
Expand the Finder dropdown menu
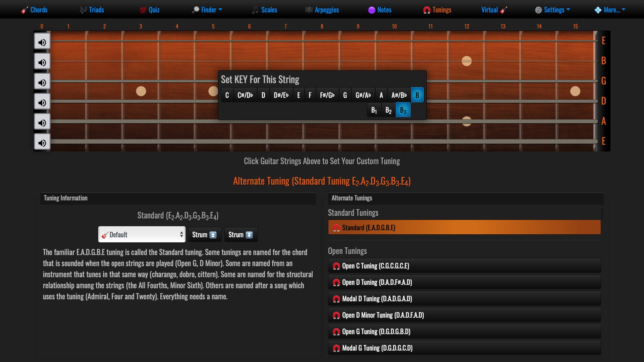click(x=207, y=10)
